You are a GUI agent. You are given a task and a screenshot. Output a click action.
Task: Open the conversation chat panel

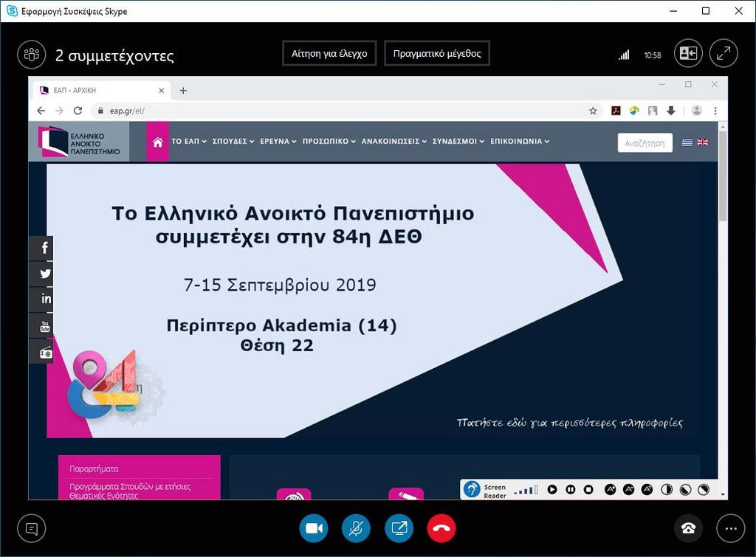pos(31,528)
